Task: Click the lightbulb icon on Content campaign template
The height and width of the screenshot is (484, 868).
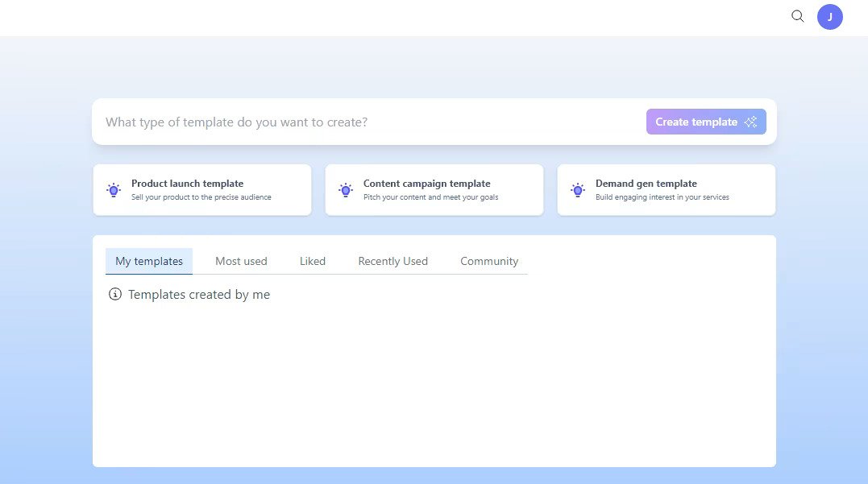Action: [x=346, y=190]
